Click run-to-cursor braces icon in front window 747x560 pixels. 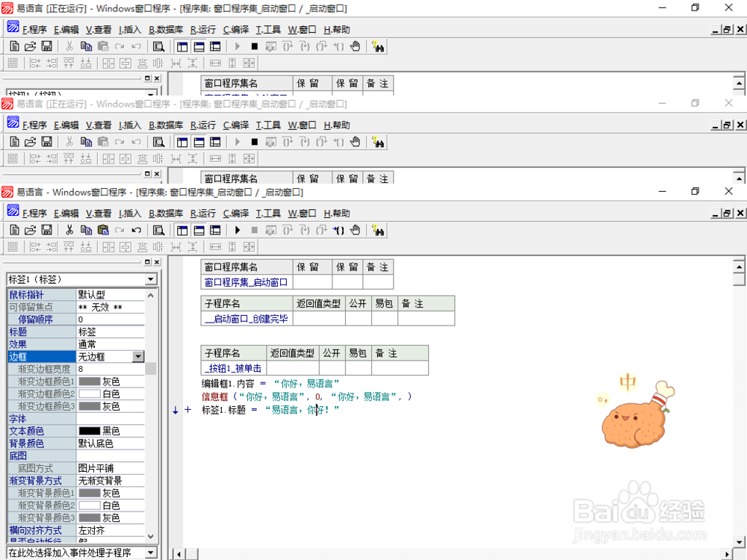click(x=338, y=231)
